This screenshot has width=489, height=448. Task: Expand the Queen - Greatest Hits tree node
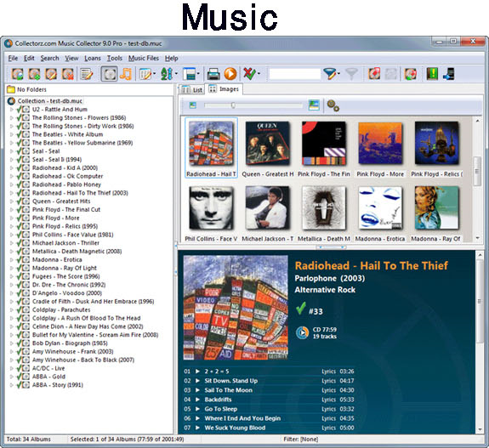12,201
